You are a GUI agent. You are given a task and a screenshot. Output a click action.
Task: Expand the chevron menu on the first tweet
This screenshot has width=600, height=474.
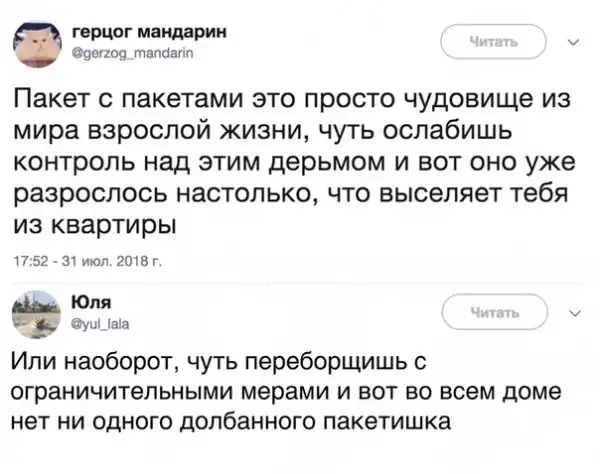(x=572, y=43)
